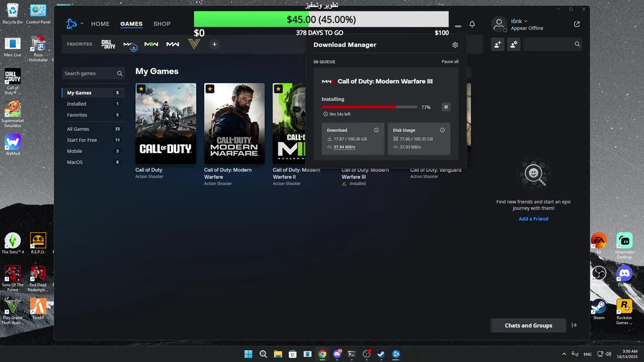
Task: Open File Explorer from the taskbar
Action: pos(278,354)
